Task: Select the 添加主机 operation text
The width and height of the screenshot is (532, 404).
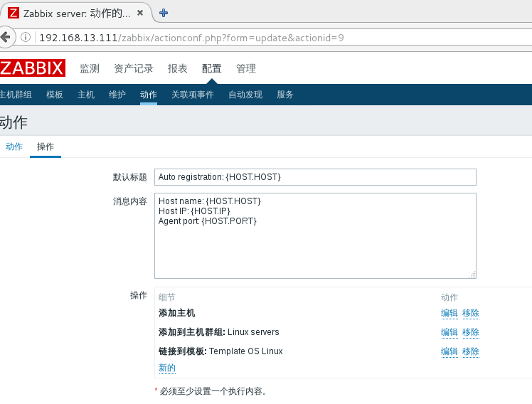Action: 177,313
